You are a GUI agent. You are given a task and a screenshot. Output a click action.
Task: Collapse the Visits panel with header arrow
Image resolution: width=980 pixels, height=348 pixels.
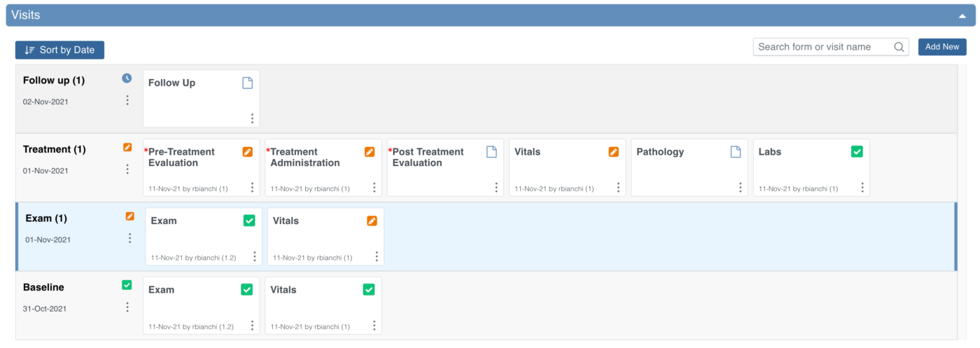964,15
